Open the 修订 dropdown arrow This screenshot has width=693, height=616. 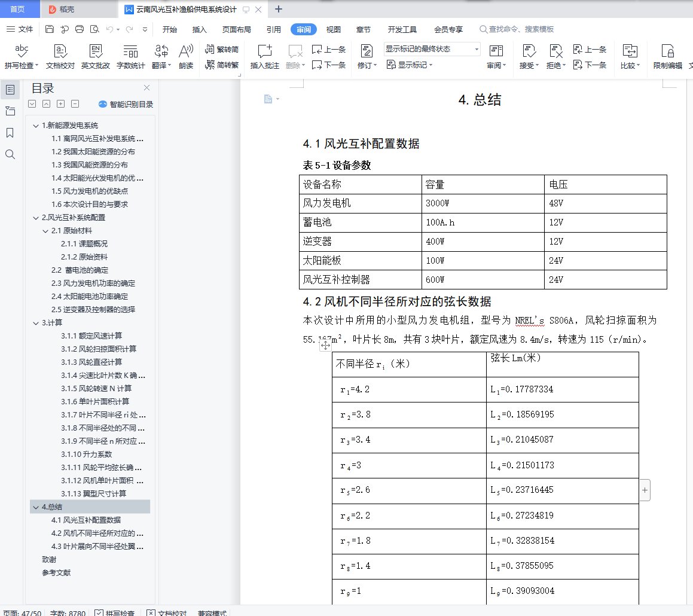coord(375,65)
